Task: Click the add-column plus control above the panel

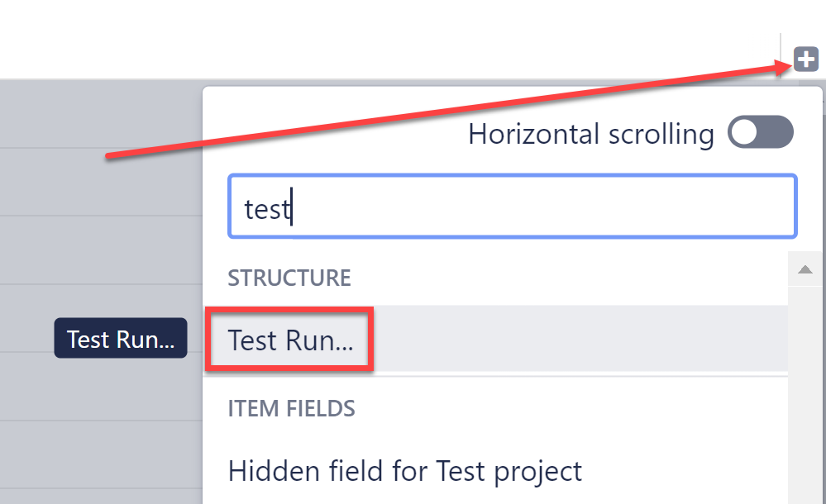Action: click(805, 59)
